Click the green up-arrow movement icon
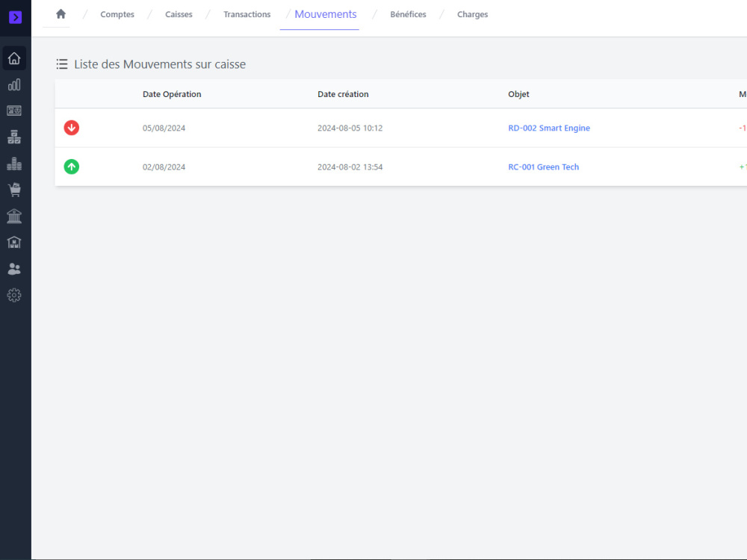This screenshot has width=747, height=560. click(72, 167)
